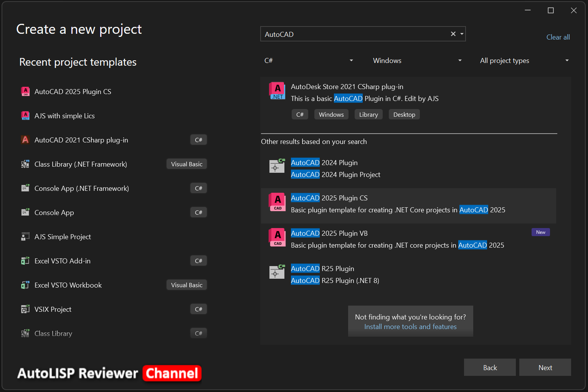Click the Console App (.NET Framework) icon
Image resolution: width=588 pixels, height=392 pixels.
25,188
